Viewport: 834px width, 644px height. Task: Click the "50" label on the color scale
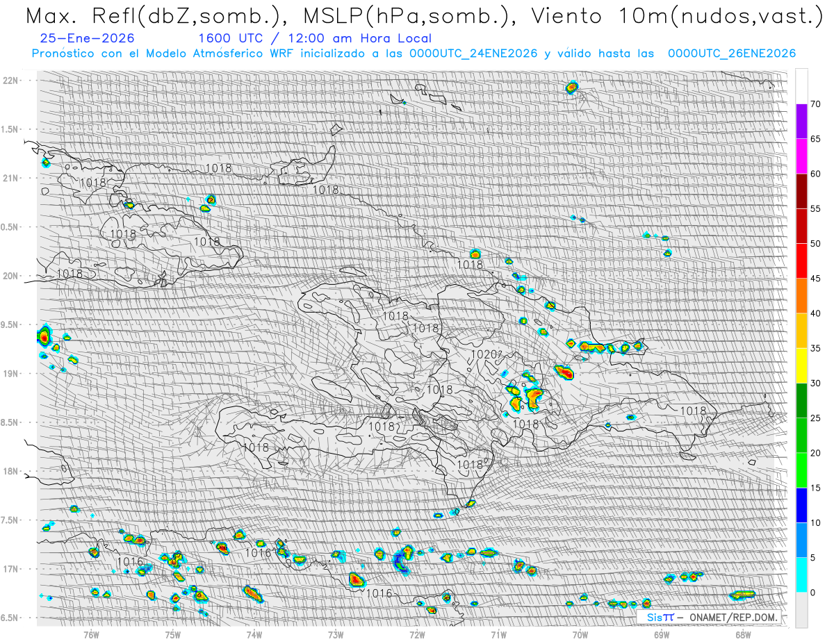(815, 244)
